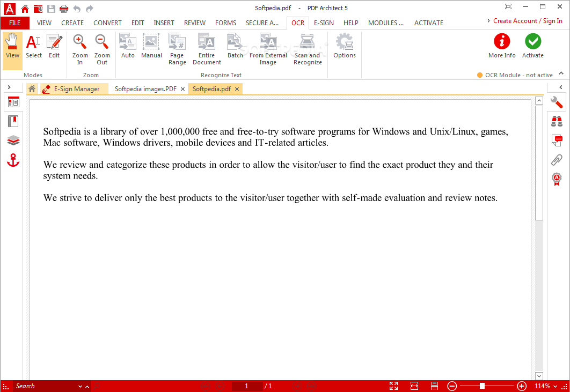Open the wrench tools panel

point(557,102)
